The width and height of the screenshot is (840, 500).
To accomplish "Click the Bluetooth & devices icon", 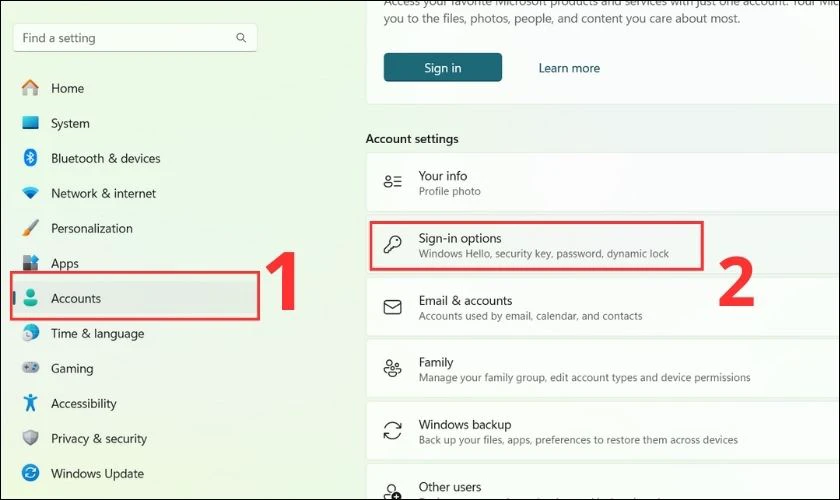I will pos(31,158).
